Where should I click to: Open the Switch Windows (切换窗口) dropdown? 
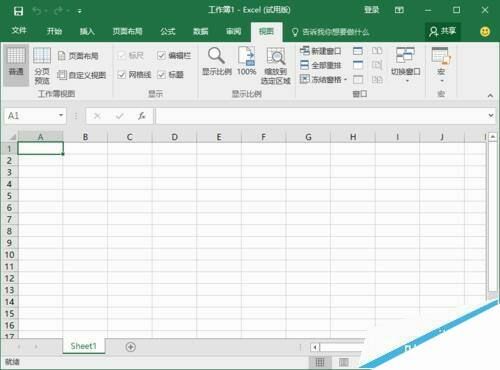[406, 65]
